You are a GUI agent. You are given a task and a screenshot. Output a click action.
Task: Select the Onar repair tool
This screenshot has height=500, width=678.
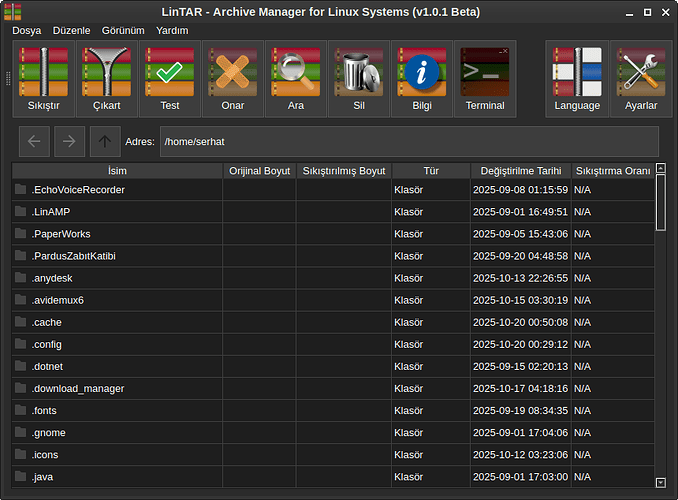tap(232, 80)
